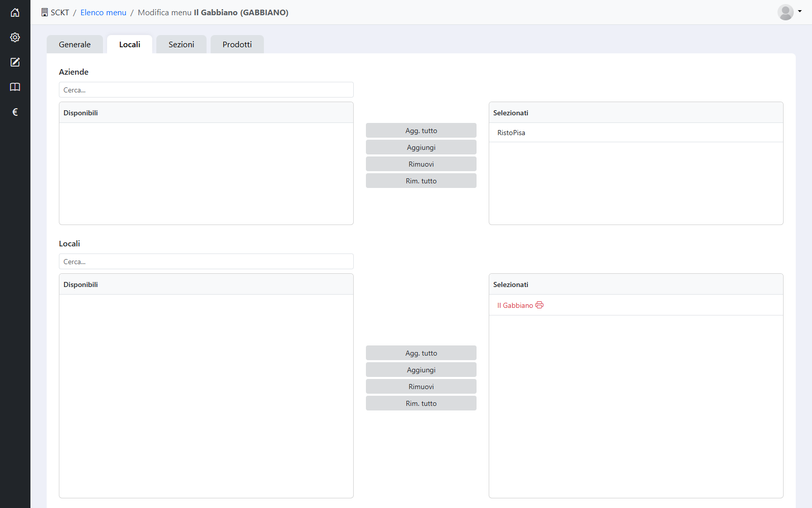The image size is (812, 508).
Task: Click Rim. tutto button in Locali section
Action: pos(421,403)
